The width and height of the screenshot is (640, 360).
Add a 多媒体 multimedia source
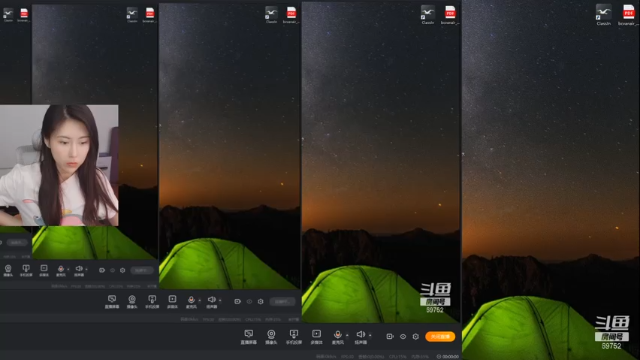tap(316, 337)
